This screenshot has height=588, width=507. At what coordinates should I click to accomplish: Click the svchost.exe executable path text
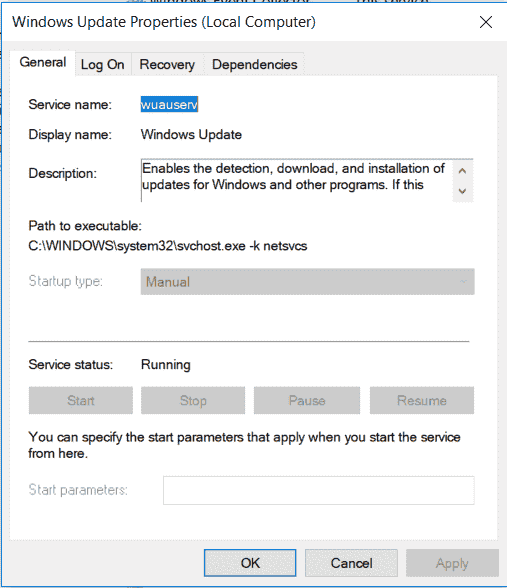point(168,246)
